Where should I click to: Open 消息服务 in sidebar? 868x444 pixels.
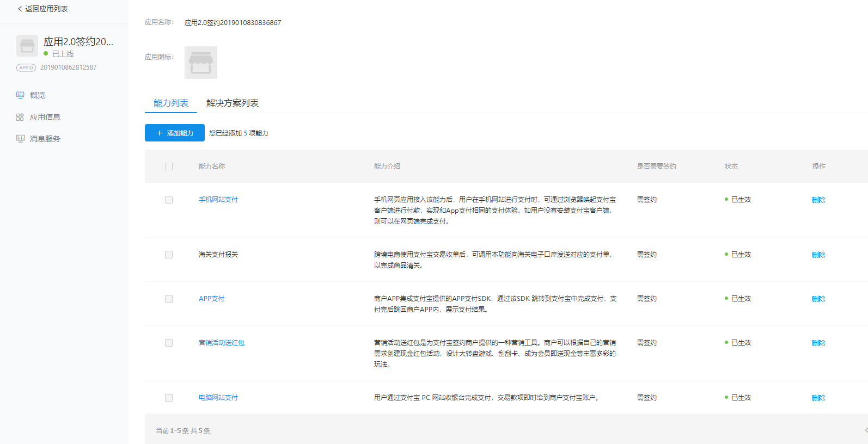[45, 139]
